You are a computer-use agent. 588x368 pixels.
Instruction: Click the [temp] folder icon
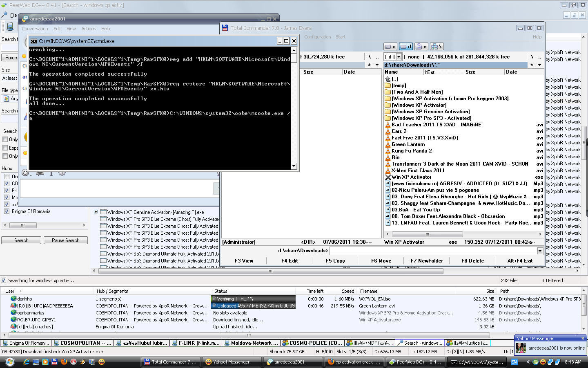[388, 85]
